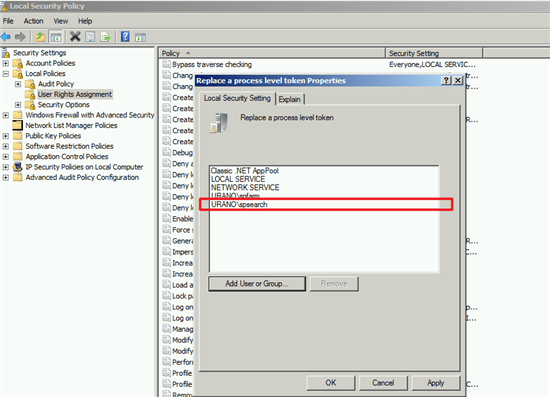Click the Load a… policy row icon
The image size is (550, 397).
(x=167, y=285)
